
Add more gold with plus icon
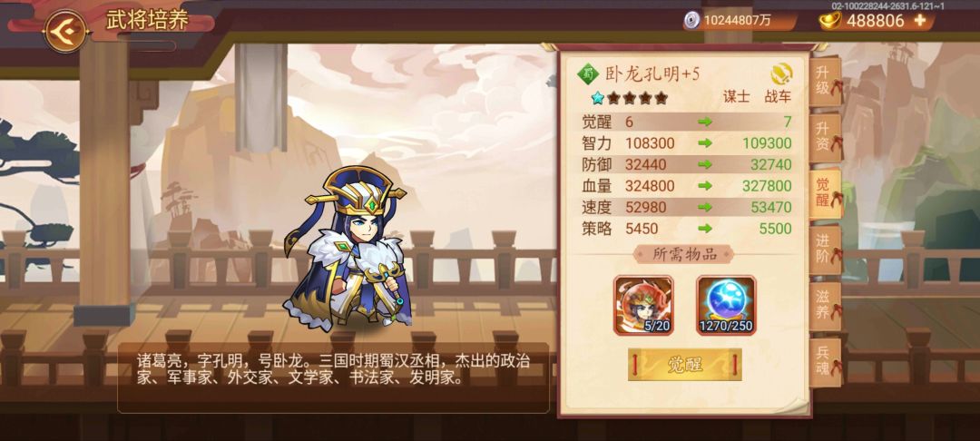(x=919, y=21)
